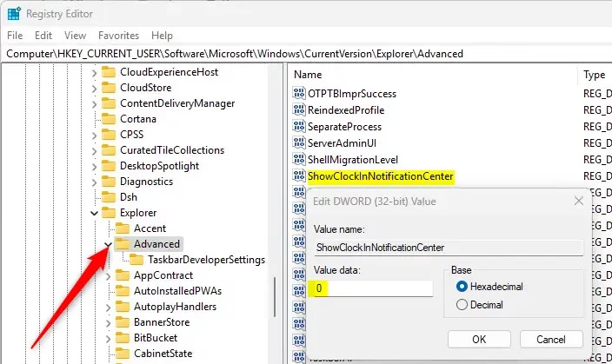This screenshot has width=612, height=364.
Task: Click the ReindexedProfile DWORD icon
Action: [x=299, y=109]
